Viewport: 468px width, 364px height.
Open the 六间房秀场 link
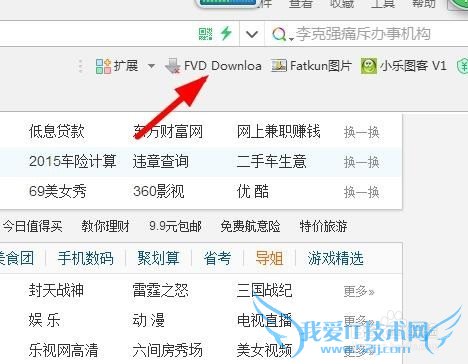click(167, 350)
